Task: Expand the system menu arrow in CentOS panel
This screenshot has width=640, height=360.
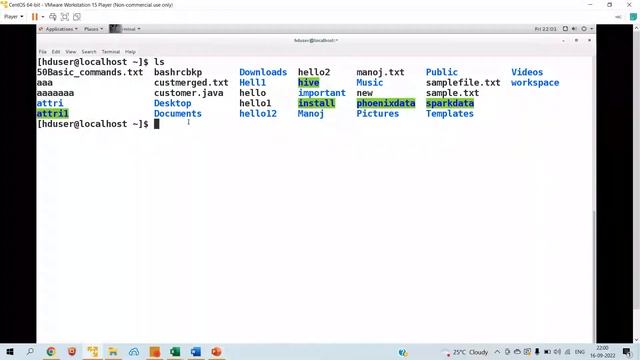Action: (x=591, y=29)
